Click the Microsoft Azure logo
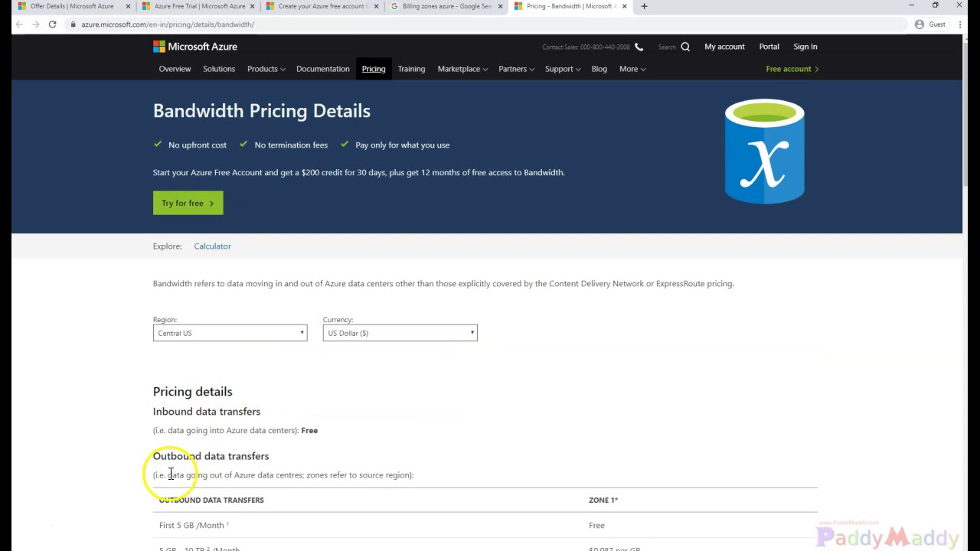The width and height of the screenshot is (980, 551). (x=195, y=47)
